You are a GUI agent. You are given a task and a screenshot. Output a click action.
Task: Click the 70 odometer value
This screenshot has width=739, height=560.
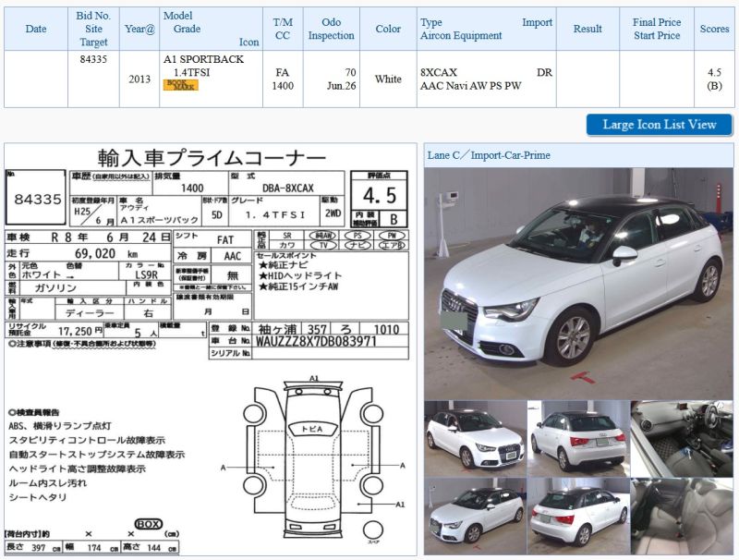[350, 73]
